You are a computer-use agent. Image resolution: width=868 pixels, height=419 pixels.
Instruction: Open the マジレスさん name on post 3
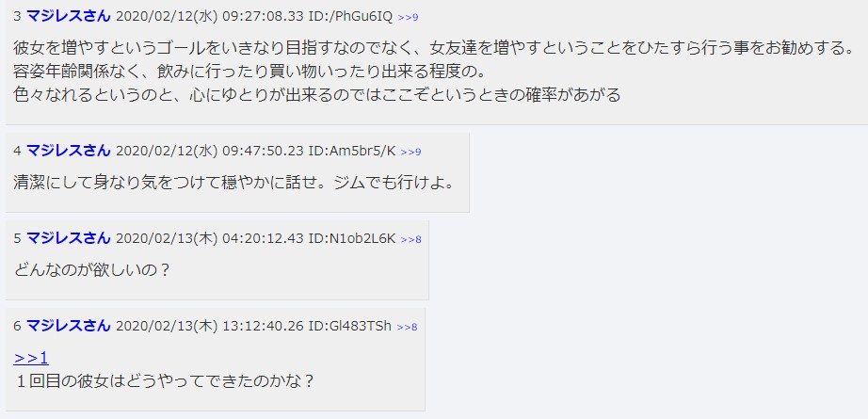click(69, 17)
